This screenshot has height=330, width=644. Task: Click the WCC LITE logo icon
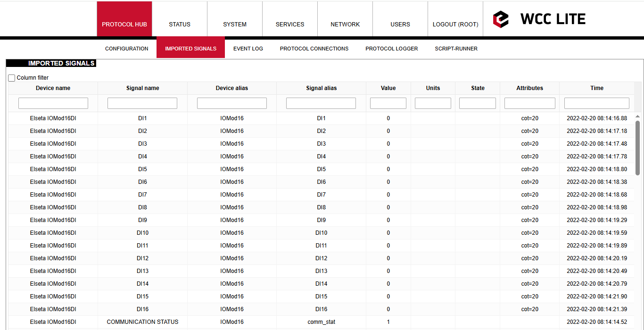tap(501, 19)
